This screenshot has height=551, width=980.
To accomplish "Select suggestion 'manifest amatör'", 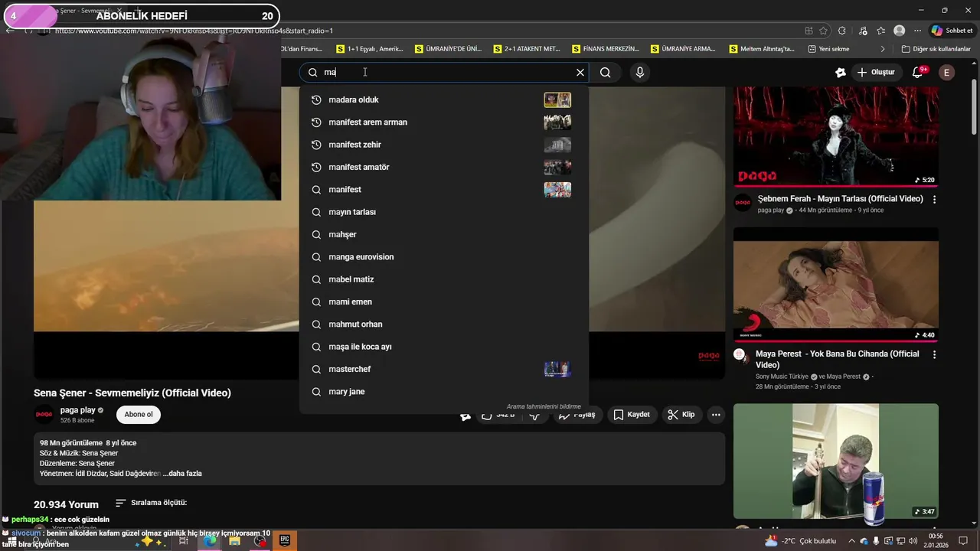I will pyautogui.click(x=444, y=168).
